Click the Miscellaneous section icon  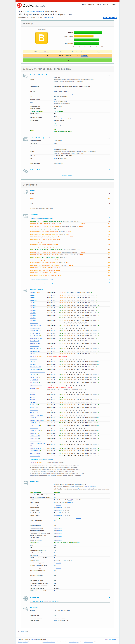click(26, 609)
